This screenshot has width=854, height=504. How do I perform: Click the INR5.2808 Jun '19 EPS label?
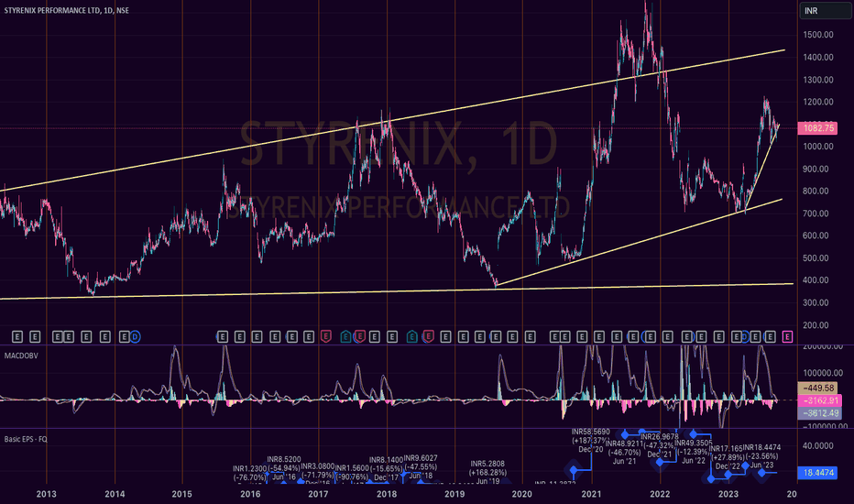tap(488, 473)
